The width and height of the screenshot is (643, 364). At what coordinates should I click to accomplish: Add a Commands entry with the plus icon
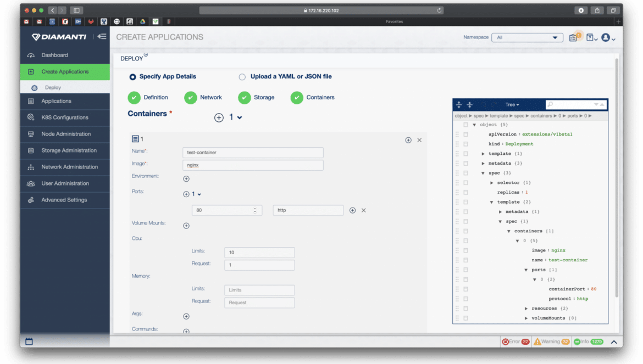click(186, 331)
